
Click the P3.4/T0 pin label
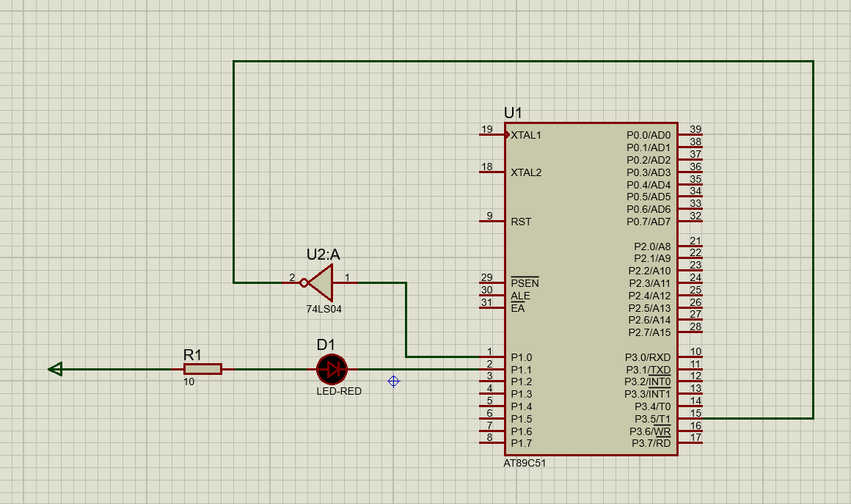653,407
